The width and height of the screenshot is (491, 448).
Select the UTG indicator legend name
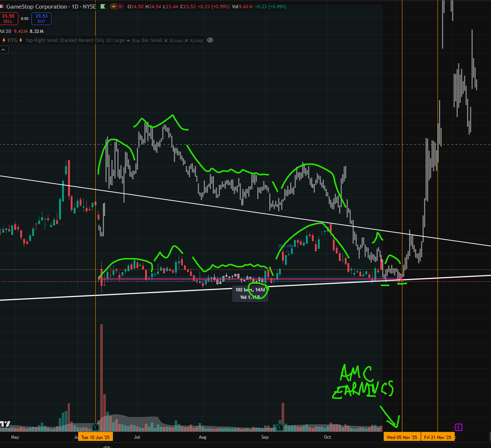(12, 40)
